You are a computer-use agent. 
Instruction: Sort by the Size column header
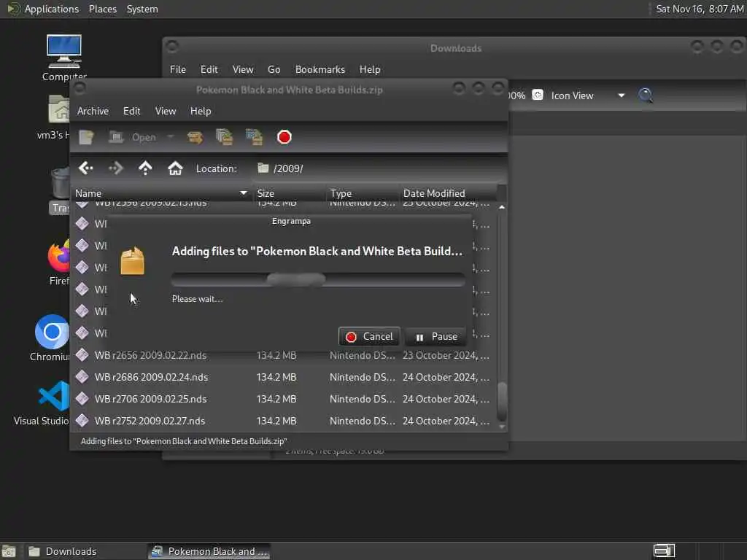point(289,193)
